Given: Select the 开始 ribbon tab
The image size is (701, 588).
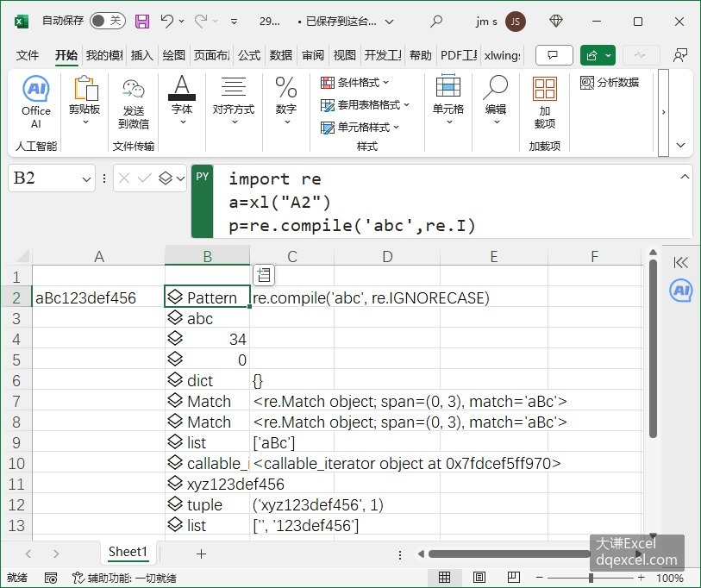Looking at the screenshot, I should pyautogui.click(x=66, y=55).
